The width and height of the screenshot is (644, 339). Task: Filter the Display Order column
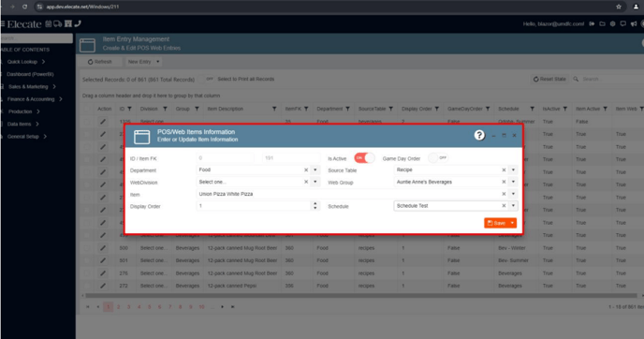point(436,109)
